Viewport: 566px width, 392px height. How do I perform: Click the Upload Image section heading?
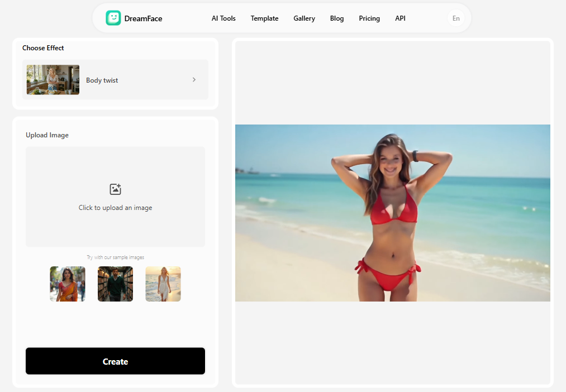[x=47, y=135]
